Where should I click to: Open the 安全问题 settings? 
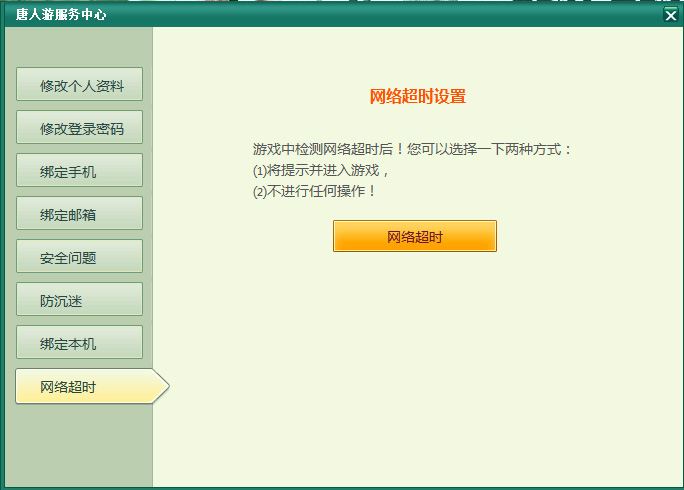pos(80,257)
